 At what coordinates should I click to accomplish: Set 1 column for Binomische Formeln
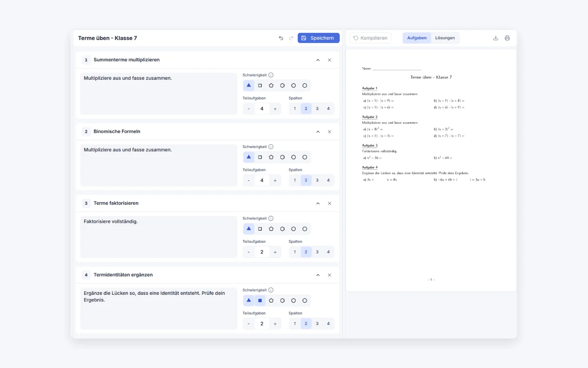pyautogui.click(x=295, y=180)
